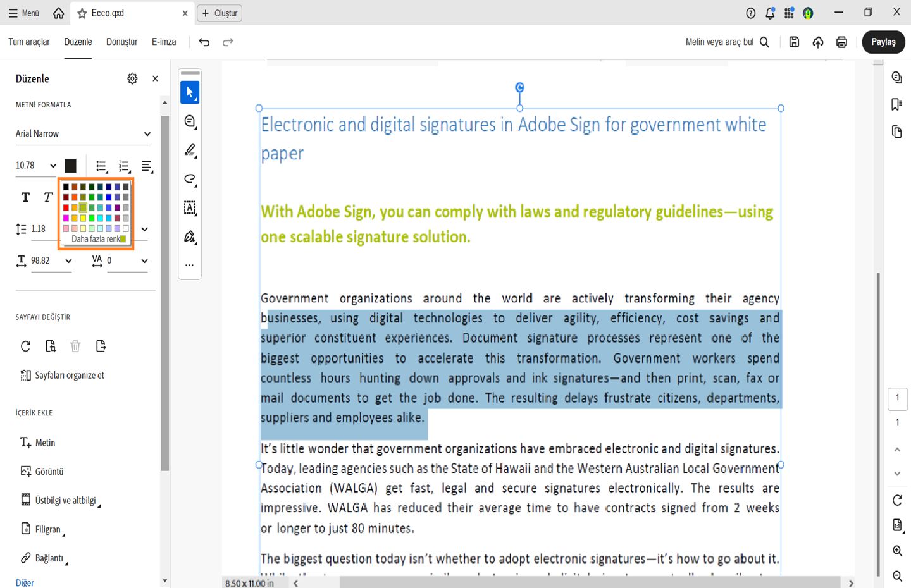The height and width of the screenshot is (588, 911).
Task: Open the Arial Narrow font dropdown
Action: (82, 133)
